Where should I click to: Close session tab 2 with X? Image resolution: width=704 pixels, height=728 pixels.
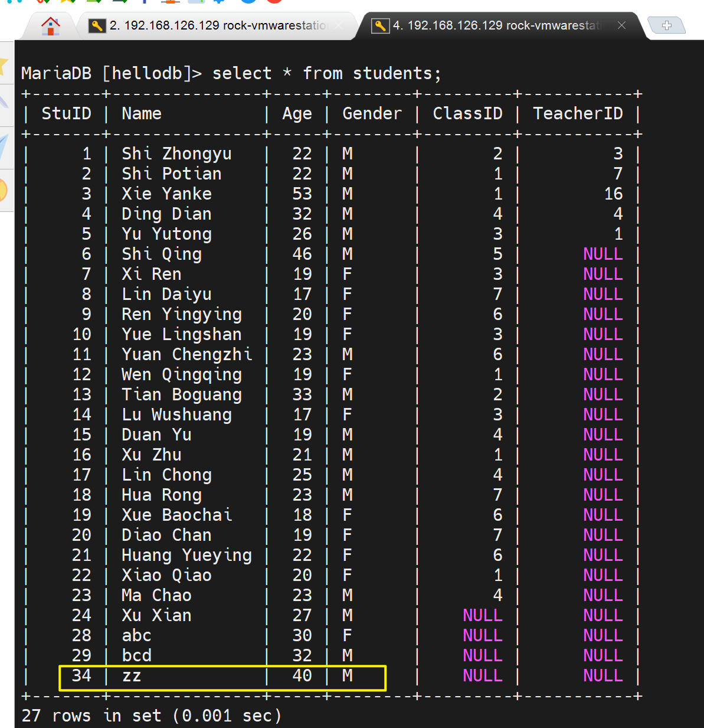pyautogui.click(x=339, y=25)
